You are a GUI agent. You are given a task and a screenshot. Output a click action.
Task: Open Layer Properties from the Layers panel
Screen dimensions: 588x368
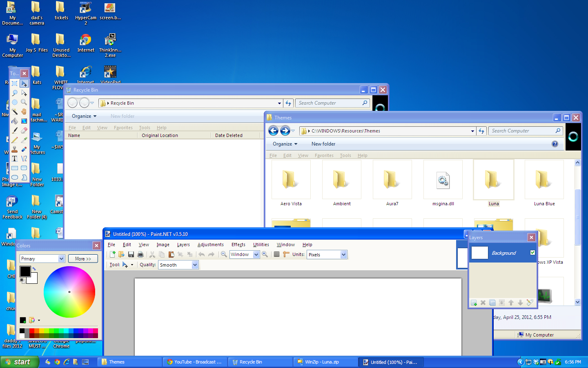[530, 303]
